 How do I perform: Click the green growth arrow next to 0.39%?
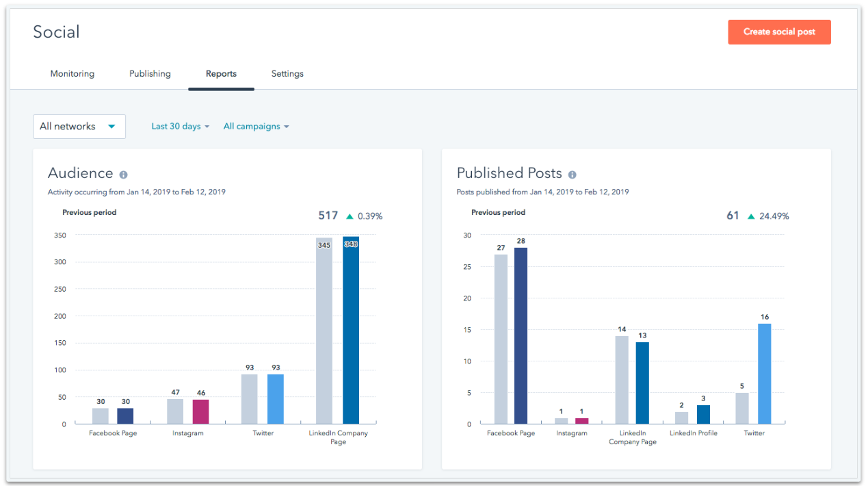(349, 216)
